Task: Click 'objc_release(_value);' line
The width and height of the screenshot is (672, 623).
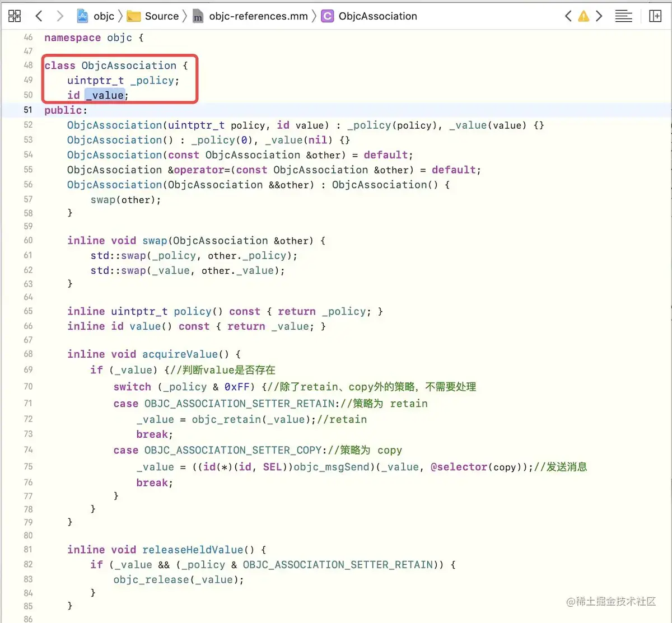Action: pos(179,580)
